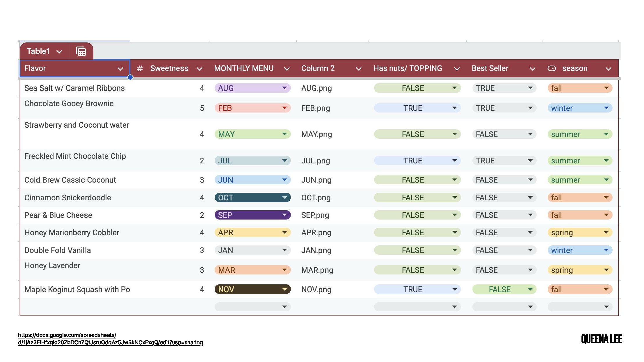
Task: Toggle Has nuts TRUE chip for Chocolate Gooey Brownie
Action: point(417,108)
